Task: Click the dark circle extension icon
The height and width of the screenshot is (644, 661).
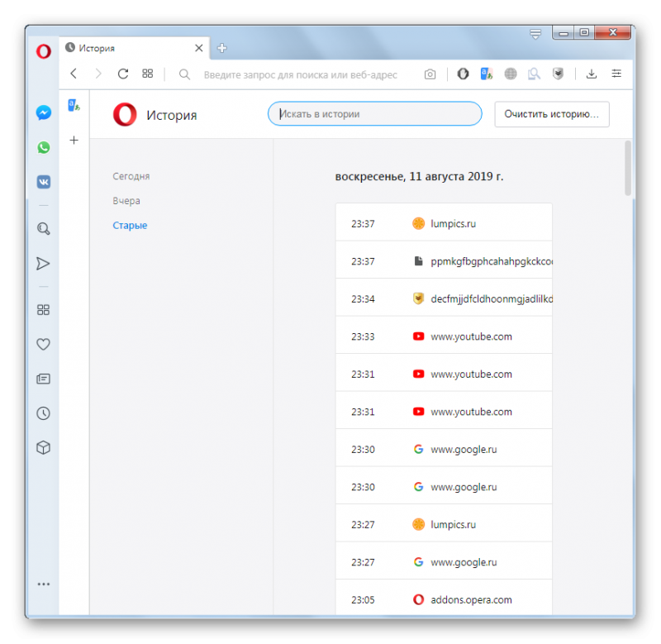Action: point(463,74)
